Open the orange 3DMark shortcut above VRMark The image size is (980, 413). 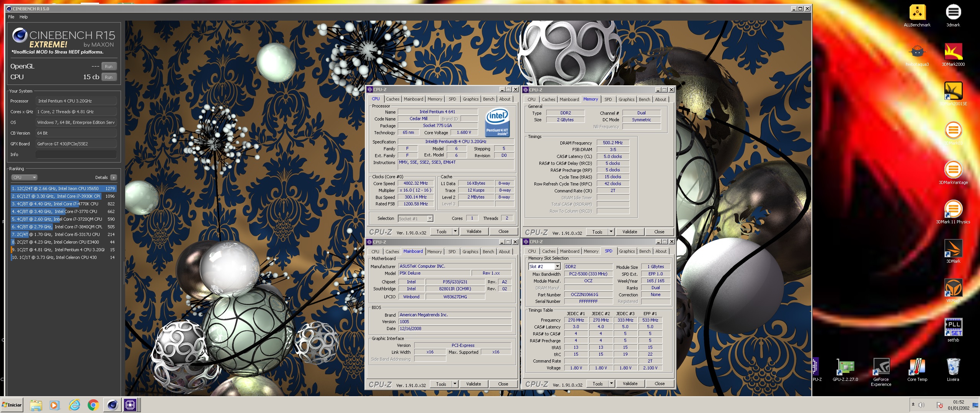point(953,252)
